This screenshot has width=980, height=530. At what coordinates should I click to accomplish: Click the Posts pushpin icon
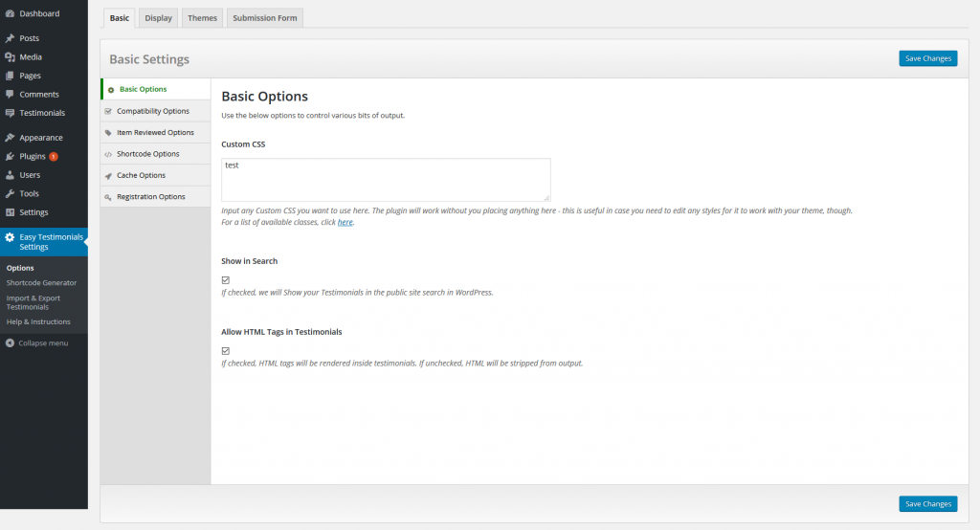click(x=10, y=38)
